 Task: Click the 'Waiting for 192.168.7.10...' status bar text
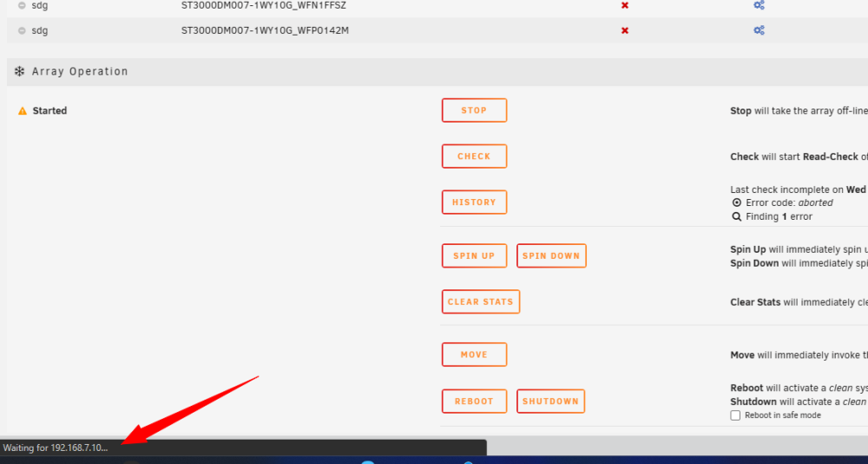[x=56, y=447]
